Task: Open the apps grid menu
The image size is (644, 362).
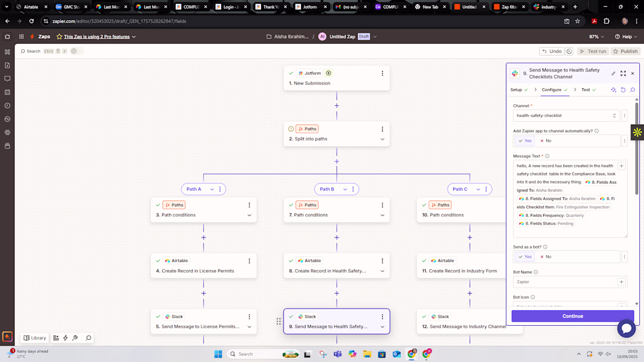Action: [x=21, y=36]
